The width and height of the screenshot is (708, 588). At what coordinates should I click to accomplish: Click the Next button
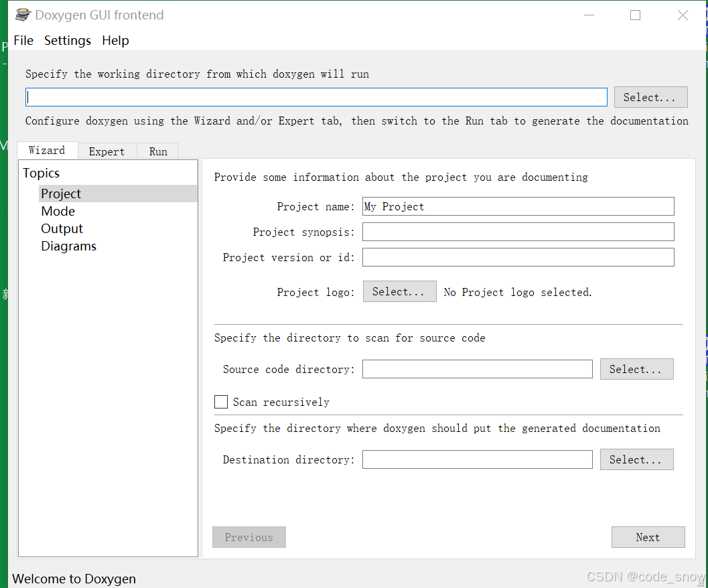(x=648, y=537)
